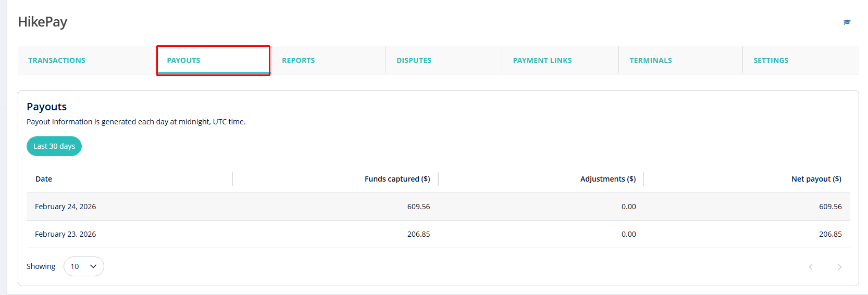This screenshot has height=295, width=868.
Task: Click the Funds captured ($) column header
Action: [397, 179]
